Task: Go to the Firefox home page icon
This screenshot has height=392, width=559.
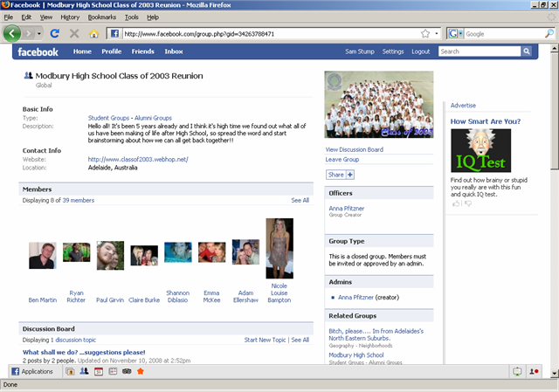Action: [x=93, y=33]
